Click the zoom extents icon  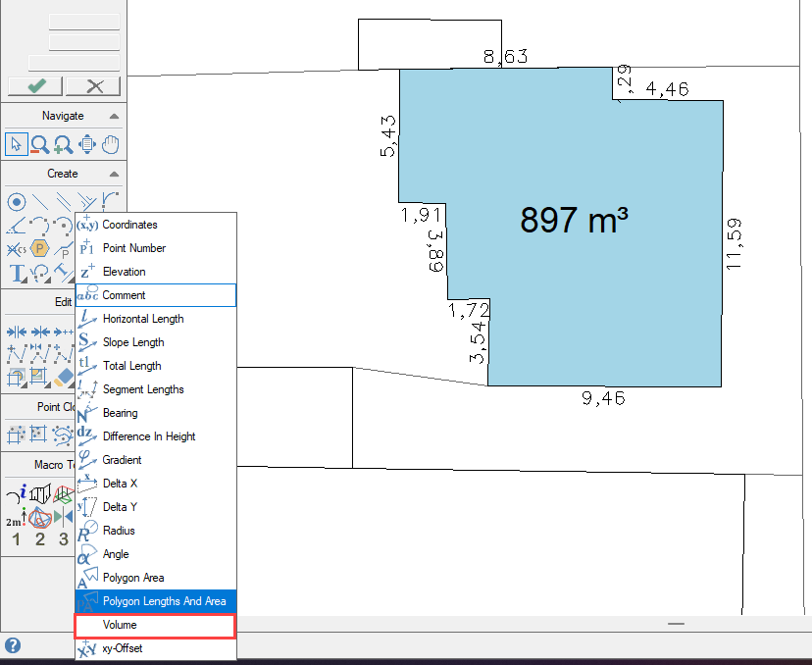click(87, 144)
